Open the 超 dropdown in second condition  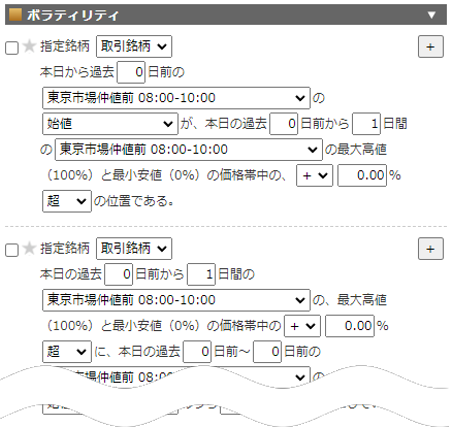(67, 352)
